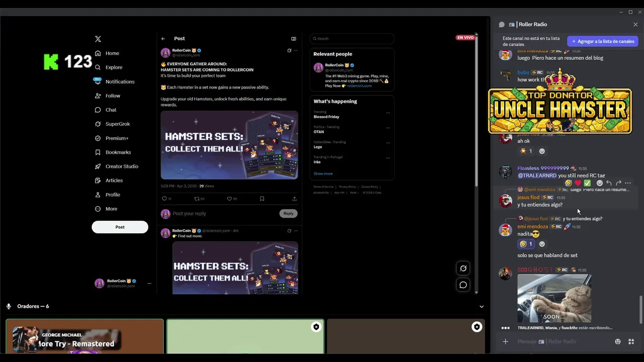Viewport: 644px width, 362px height.
Task: Bookmark the RollerCoin post
Action: point(262,199)
